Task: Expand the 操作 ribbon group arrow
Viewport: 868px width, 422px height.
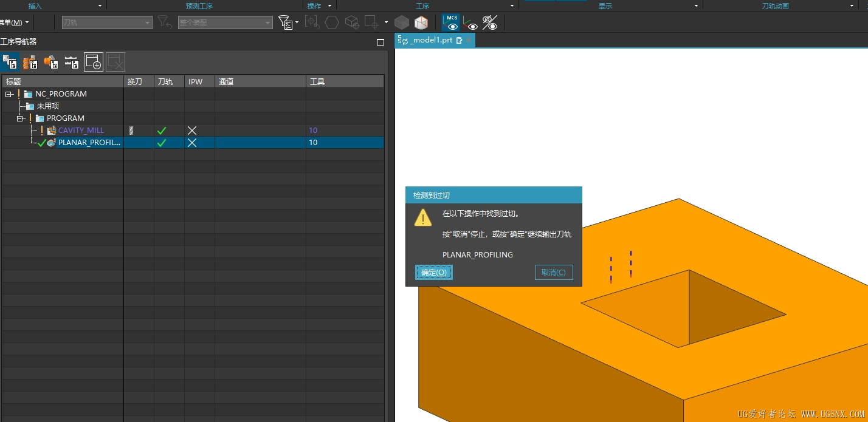Action: pos(329,5)
